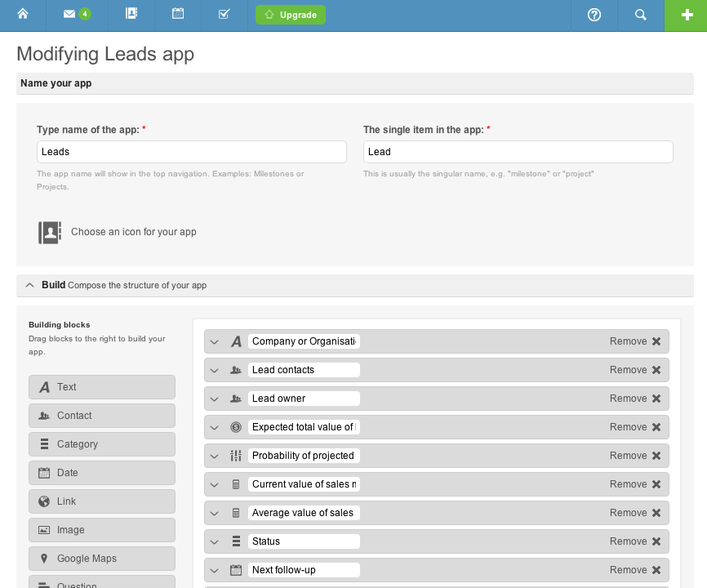Expand the Lead contacts field chevron

tap(215, 370)
